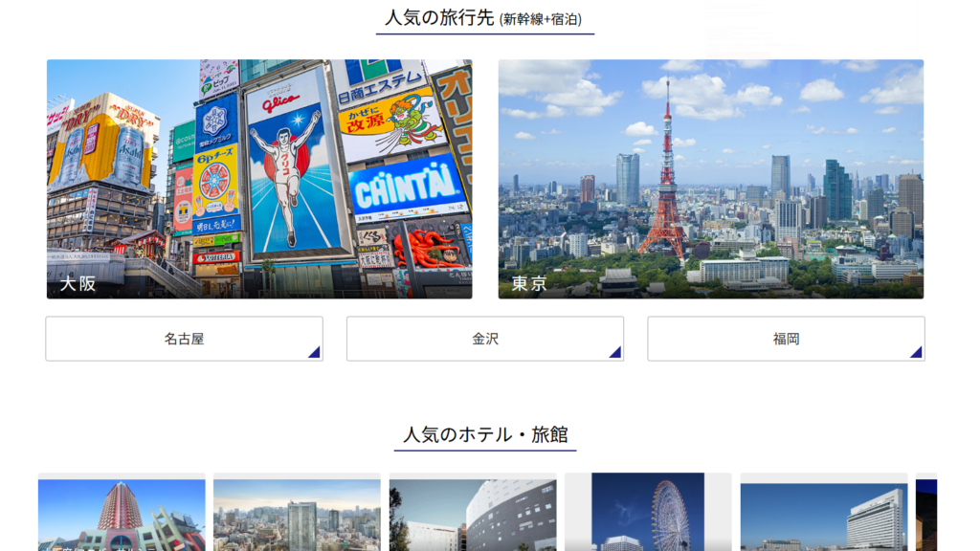The width and height of the screenshot is (980, 551).
Task: Click the 東京 label on the photo
Action: coord(529,284)
